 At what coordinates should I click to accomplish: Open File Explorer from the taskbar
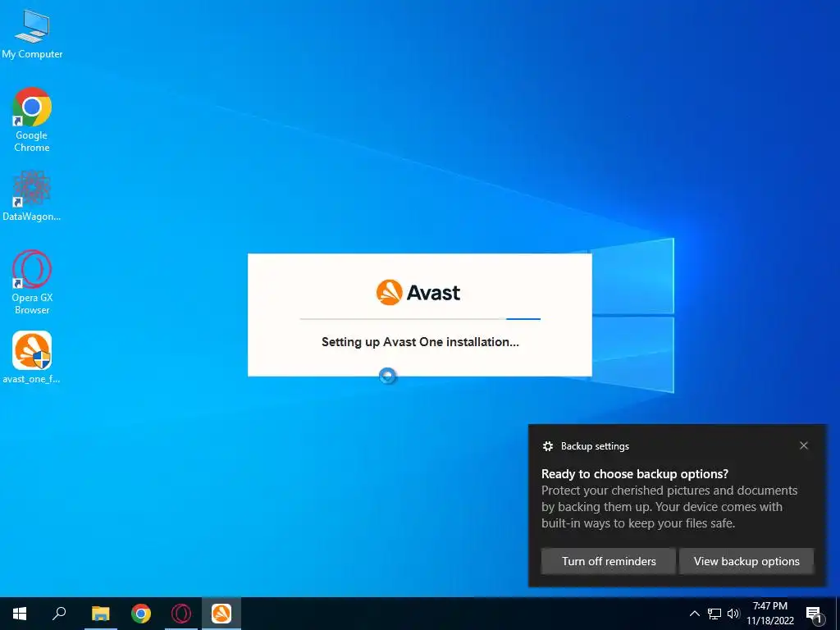pyautogui.click(x=100, y=614)
